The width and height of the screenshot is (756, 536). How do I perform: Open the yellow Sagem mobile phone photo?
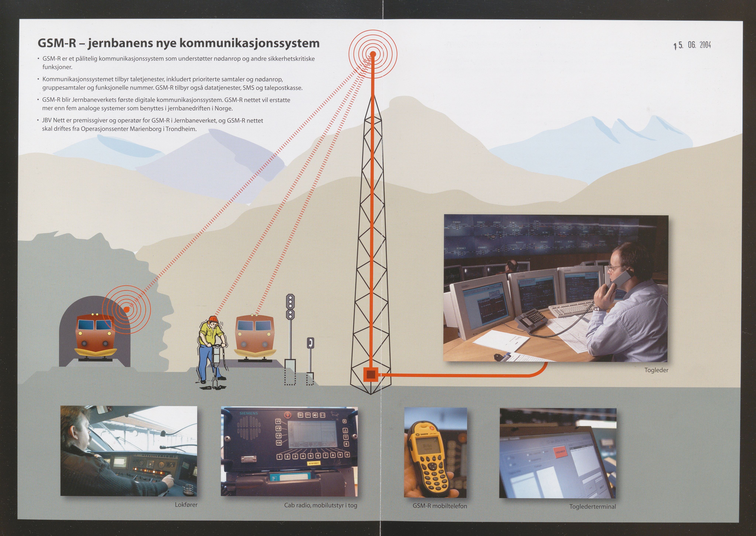click(435, 452)
